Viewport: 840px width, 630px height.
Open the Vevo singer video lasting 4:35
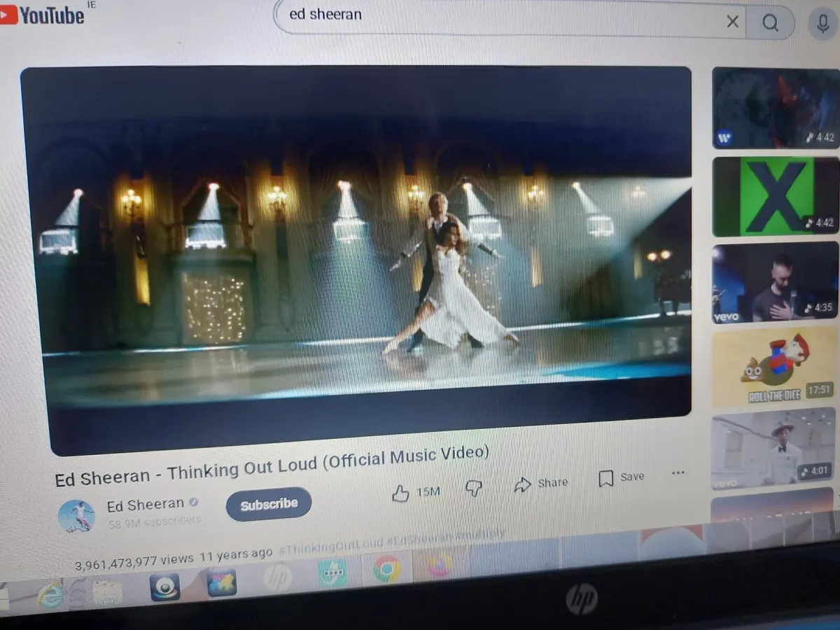click(773, 282)
